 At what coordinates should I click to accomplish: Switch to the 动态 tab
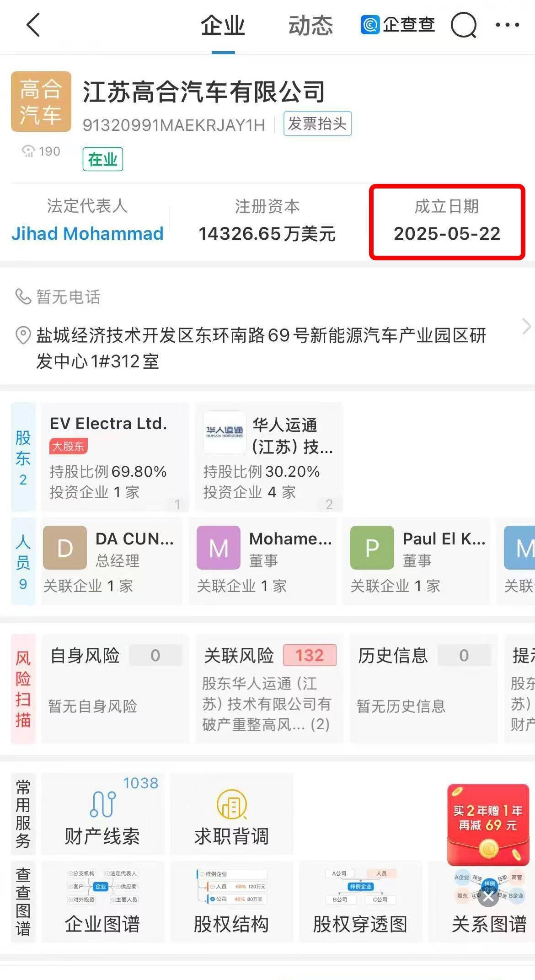click(310, 26)
